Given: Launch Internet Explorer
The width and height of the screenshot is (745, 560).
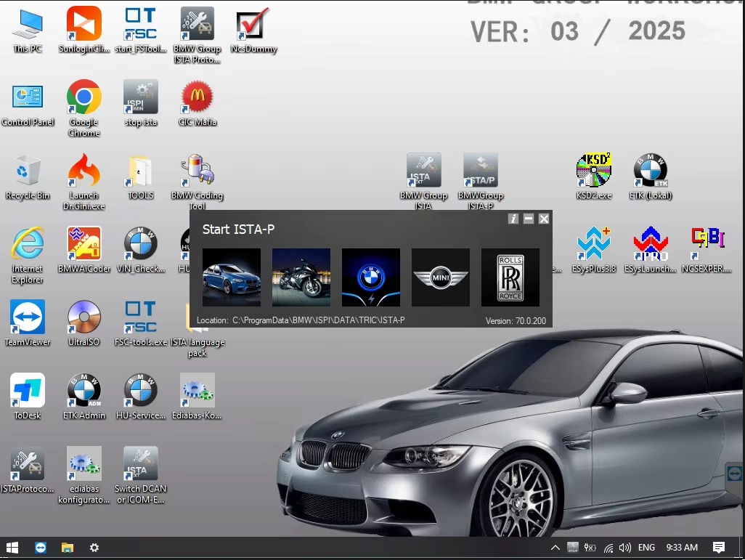Looking at the screenshot, I should point(27,256).
